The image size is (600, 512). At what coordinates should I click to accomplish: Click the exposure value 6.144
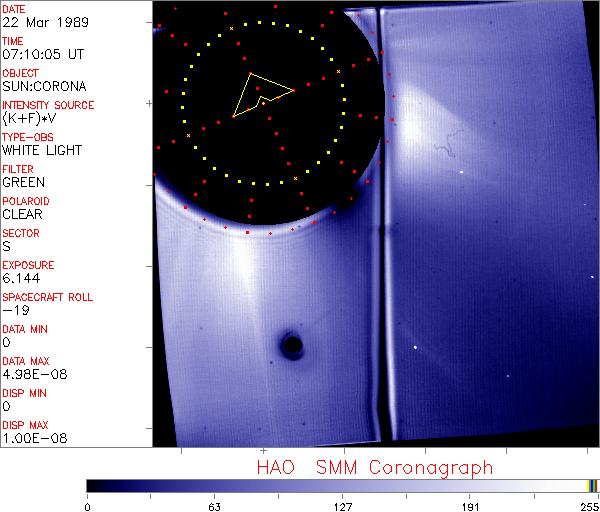tap(21, 278)
